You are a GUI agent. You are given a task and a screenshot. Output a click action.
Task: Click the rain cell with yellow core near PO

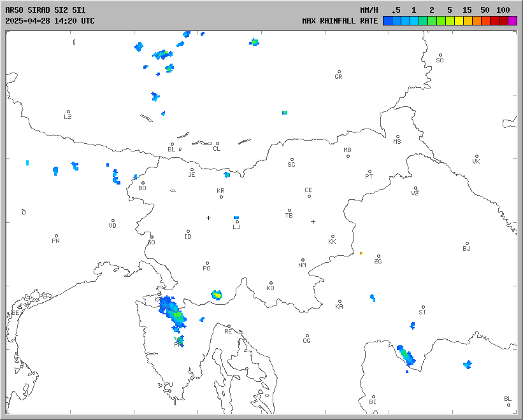(x=217, y=295)
